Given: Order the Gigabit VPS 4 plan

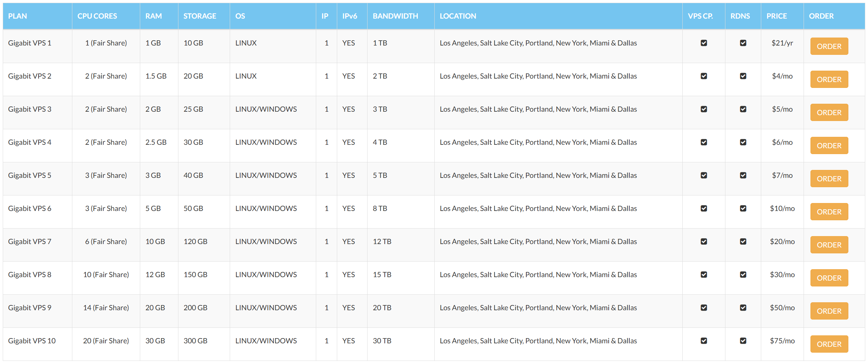Looking at the screenshot, I should pos(829,145).
